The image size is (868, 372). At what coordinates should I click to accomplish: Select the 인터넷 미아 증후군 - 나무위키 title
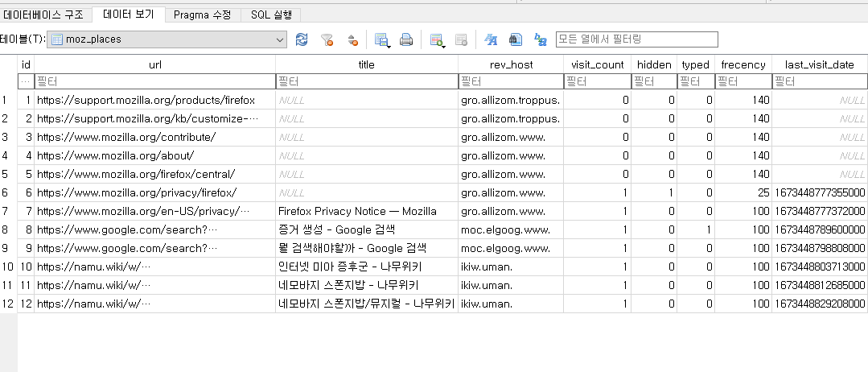pyautogui.click(x=367, y=267)
